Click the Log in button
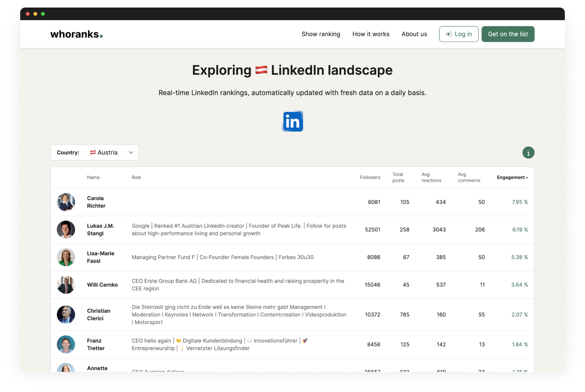 tap(459, 34)
